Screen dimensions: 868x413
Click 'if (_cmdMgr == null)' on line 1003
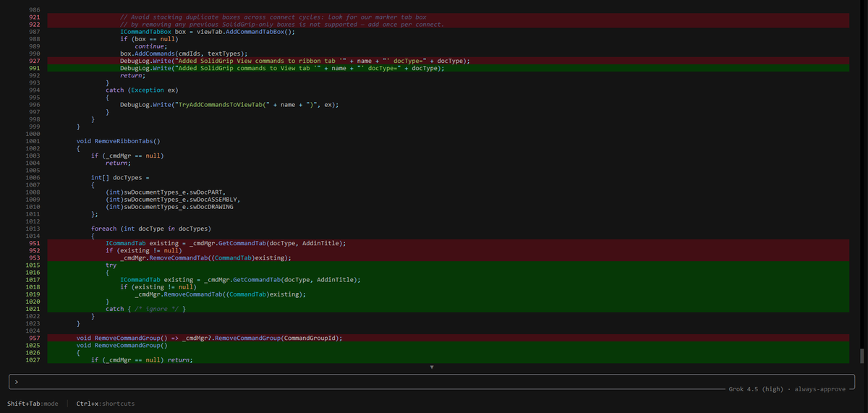tap(127, 156)
